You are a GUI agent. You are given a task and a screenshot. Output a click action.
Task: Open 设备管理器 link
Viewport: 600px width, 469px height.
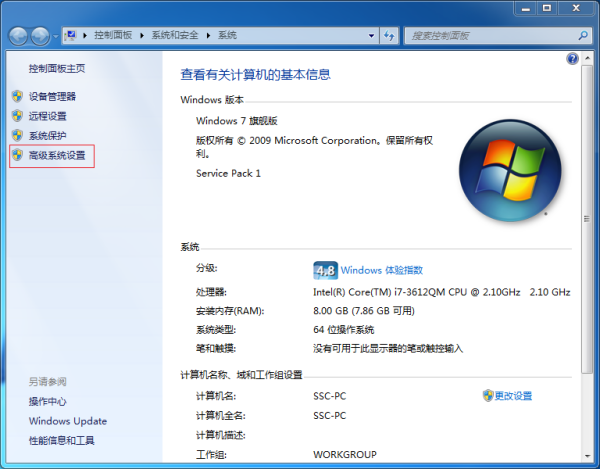coord(52,96)
